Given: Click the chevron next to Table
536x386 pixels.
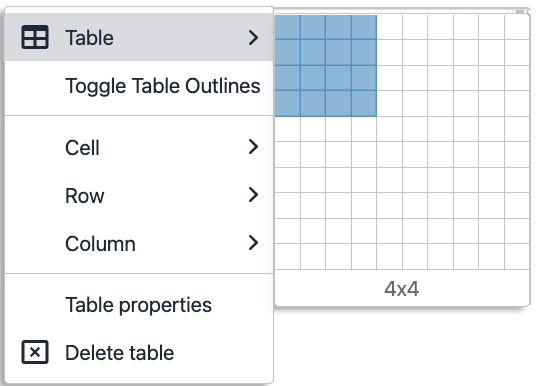Looking at the screenshot, I should [253, 37].
